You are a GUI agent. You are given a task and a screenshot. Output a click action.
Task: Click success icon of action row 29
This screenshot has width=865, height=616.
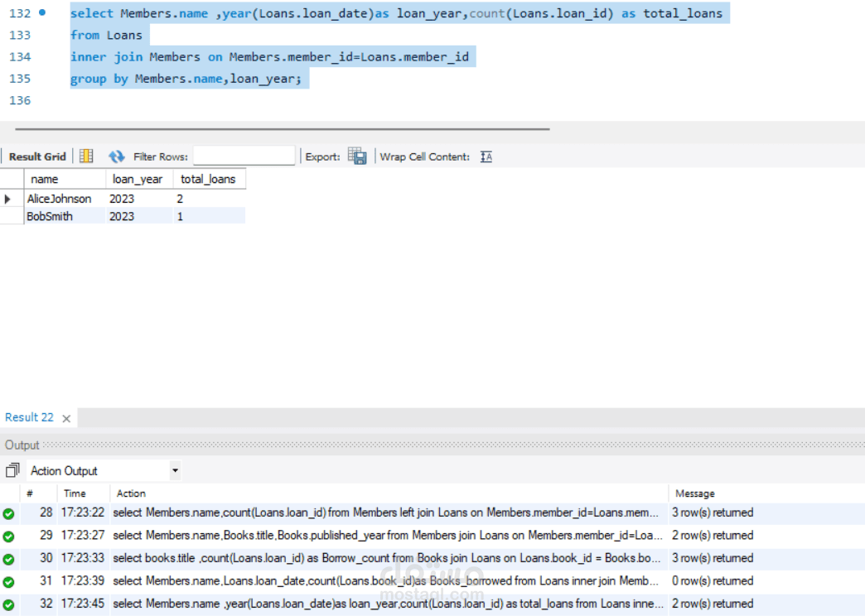point(8,536)
